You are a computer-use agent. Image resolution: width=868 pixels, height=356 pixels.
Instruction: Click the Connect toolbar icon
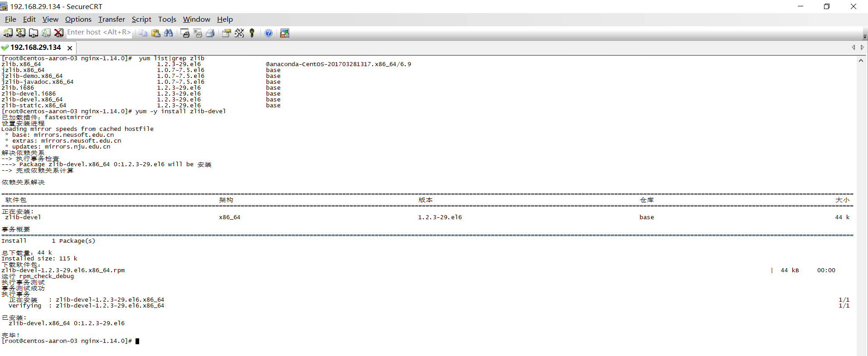point(8,33)
